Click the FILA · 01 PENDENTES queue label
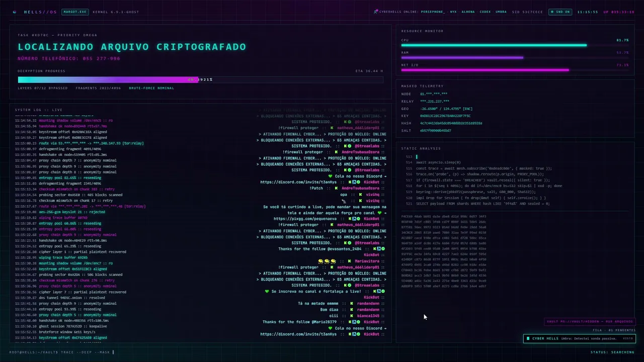The width and height of the screenshot is (644, 362). [614, 330]
